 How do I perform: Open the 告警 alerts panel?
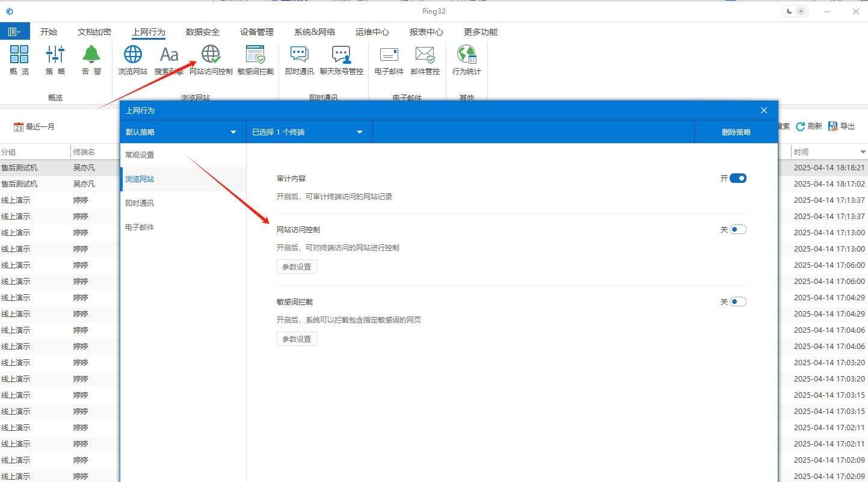pyautogui.click(x=91, y=58)
